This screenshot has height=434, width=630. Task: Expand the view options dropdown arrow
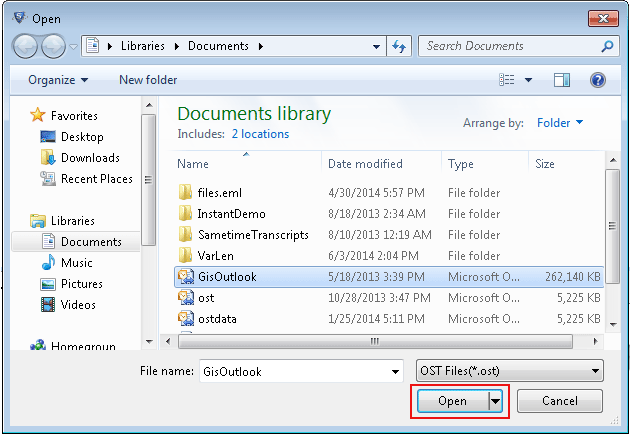pyautogui.click(x=528, y=80)
